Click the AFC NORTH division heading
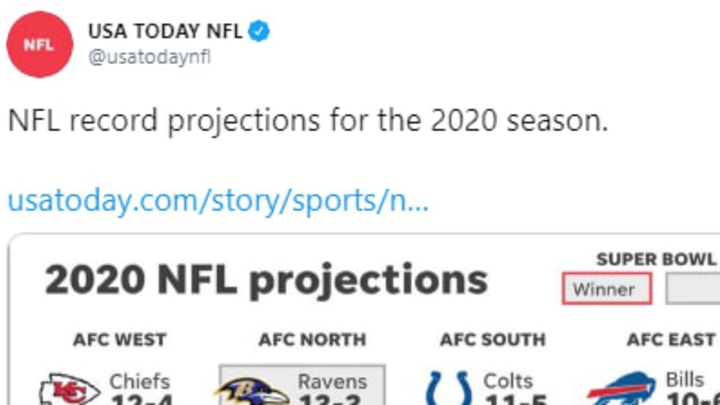Screen dimensions: 720x405 tap(312, 340)
